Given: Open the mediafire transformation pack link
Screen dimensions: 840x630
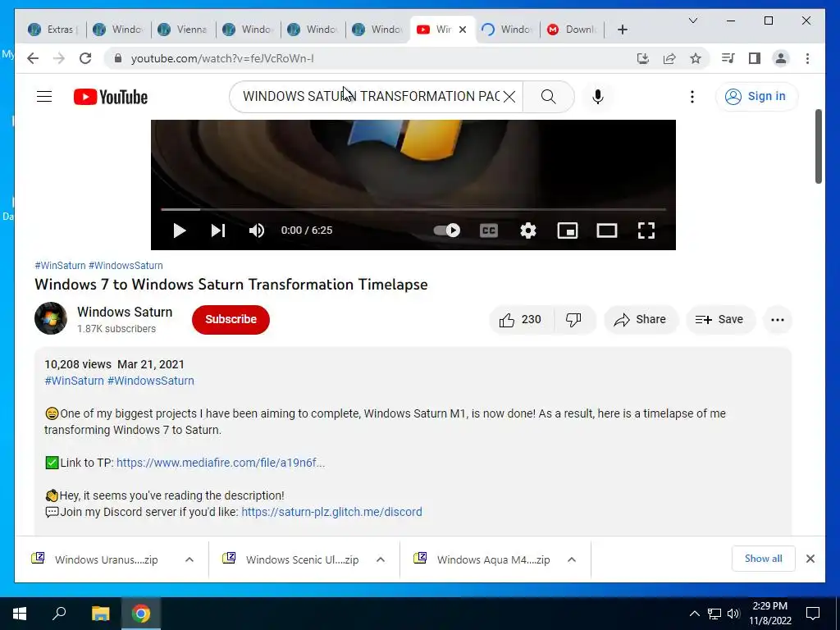Looking at the screenshot, I should [220, 463].
